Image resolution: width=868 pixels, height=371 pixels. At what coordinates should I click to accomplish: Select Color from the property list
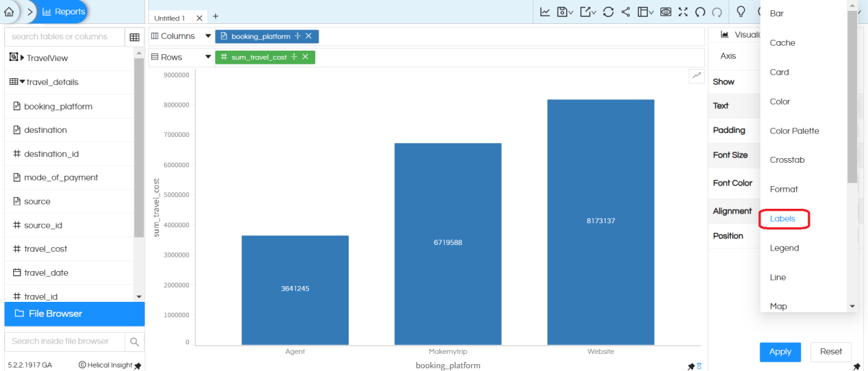coord(780,101)
